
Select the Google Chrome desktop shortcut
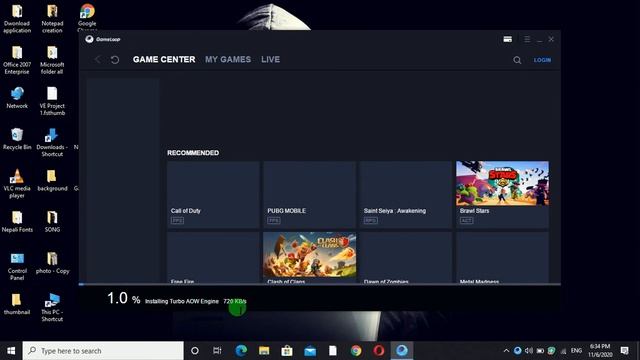pos(87,16)
